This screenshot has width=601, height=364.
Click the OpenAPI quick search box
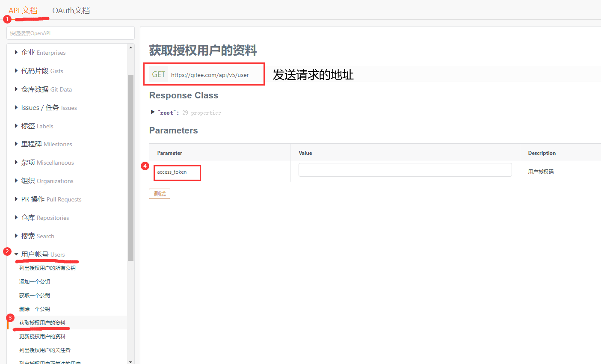click(x=70, y=33)
